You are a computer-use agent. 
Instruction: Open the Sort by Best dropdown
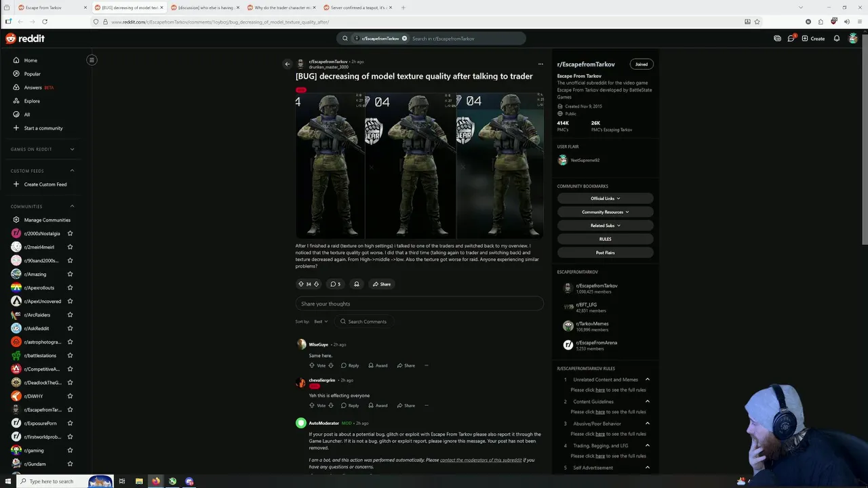tap(321, 321)
